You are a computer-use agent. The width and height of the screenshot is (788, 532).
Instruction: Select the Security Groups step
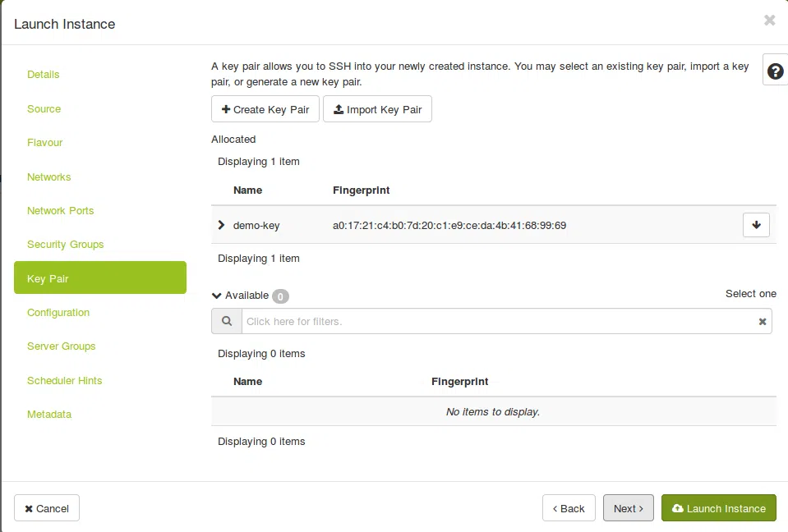(66, 245)
